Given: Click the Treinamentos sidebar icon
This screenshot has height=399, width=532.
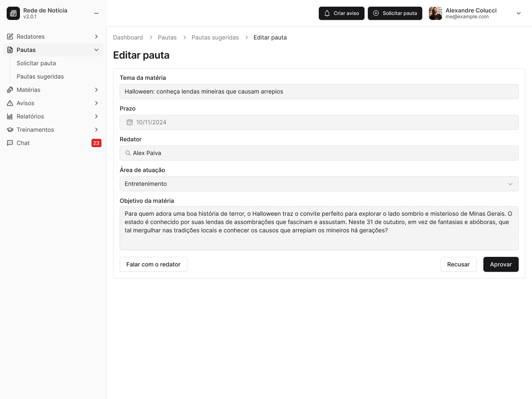Looking at the screenshot, I should [10, 130].
